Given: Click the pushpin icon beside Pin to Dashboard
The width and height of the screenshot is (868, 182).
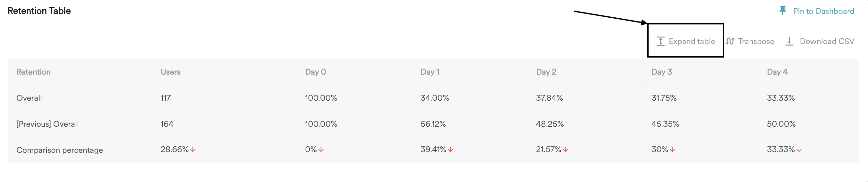Looking at the screenshot, I should (782, 11).
